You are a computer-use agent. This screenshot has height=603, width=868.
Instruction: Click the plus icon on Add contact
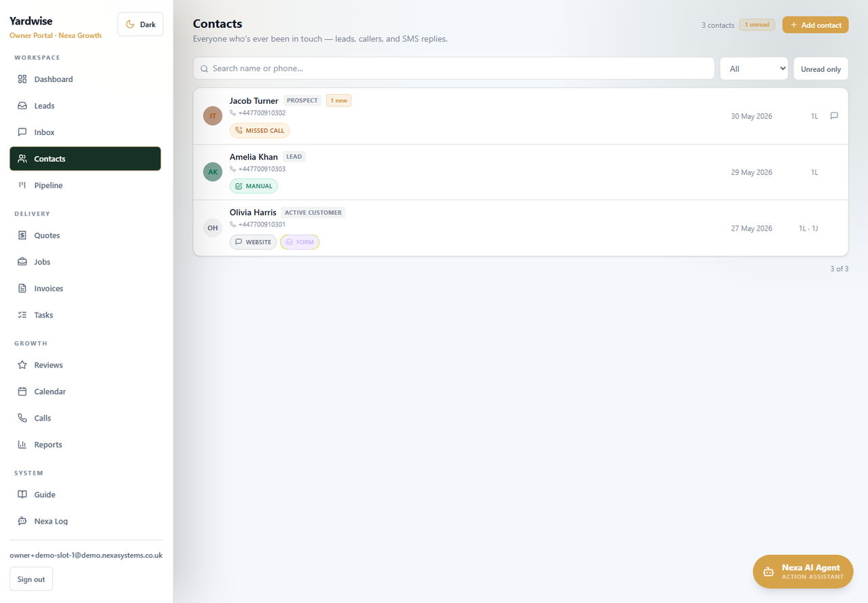[x=793, y=25]
